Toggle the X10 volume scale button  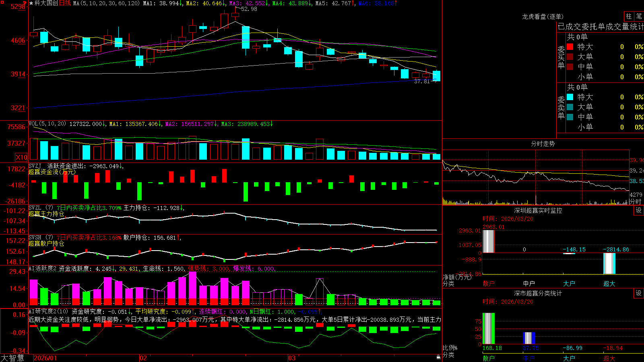tap(21, 157)
